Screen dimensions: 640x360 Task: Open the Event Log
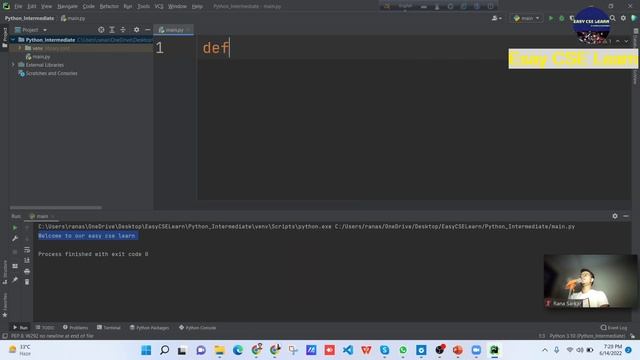click(x=614, y=327)
